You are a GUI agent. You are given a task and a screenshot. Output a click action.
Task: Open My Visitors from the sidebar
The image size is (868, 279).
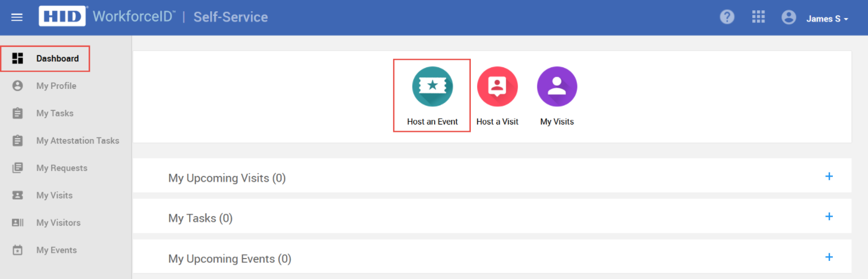click(x=58, y=223)
